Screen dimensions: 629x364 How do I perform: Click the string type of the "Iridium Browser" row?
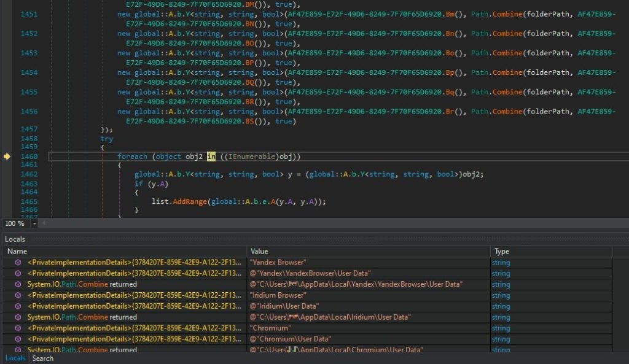click(501, 295)
